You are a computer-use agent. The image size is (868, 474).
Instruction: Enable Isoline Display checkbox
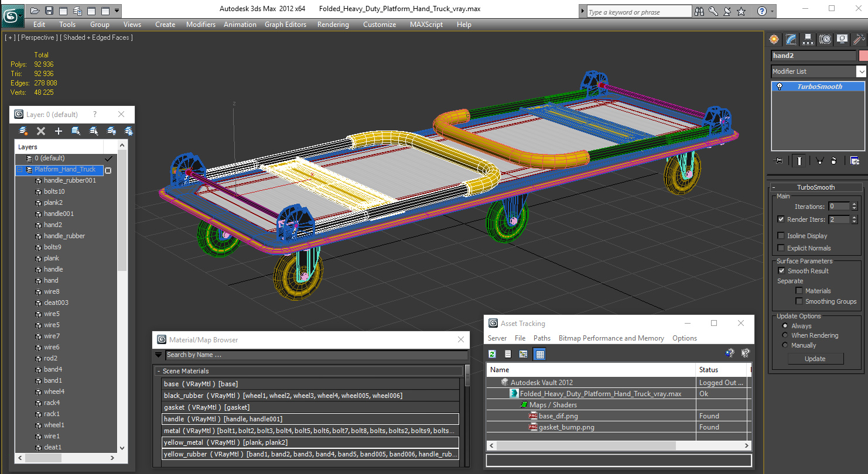coord(781,236)
